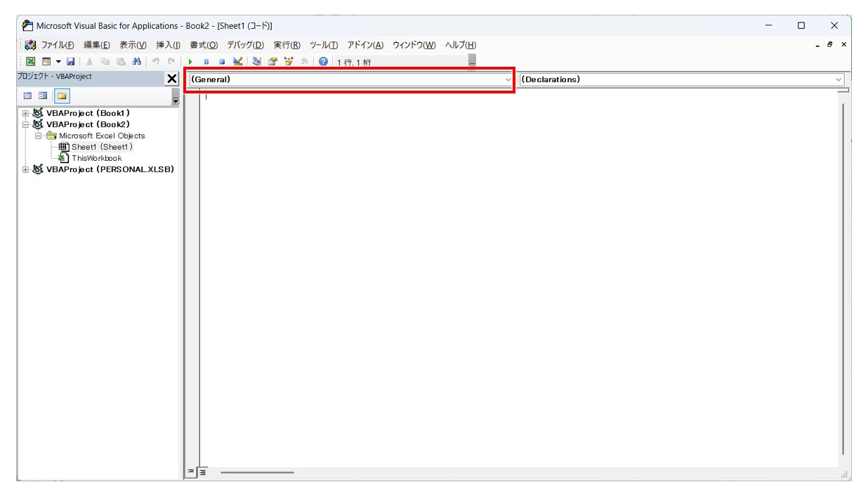Open the (General) object dropdown
Screen dimensions: 868x496
click(x=350, y=79)
